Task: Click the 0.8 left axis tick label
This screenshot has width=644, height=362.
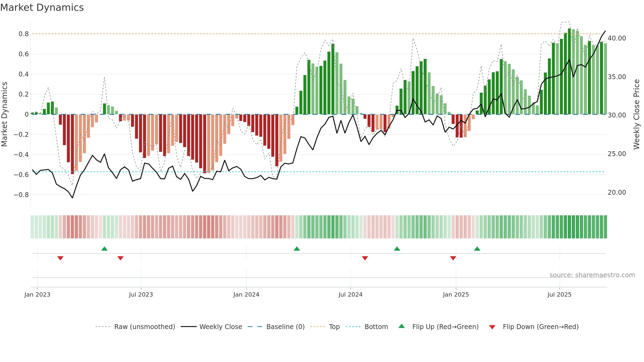Action: [x=24, y=34]
